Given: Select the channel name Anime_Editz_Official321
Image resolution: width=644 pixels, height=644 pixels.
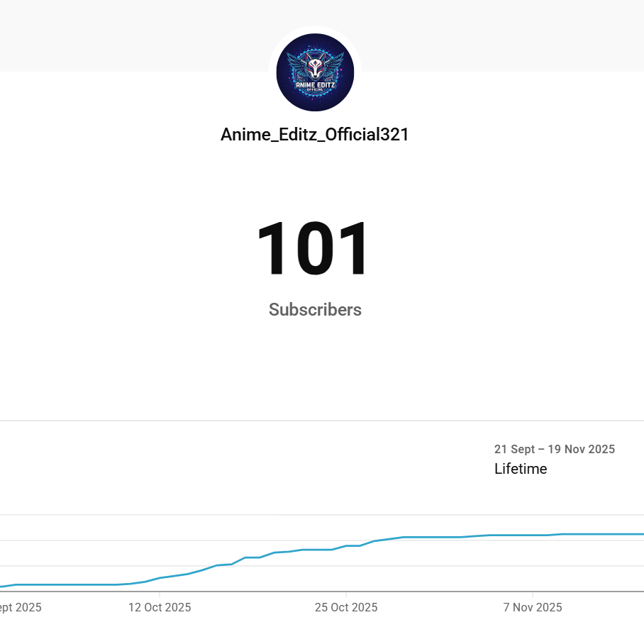Looking at the screenshot, I should coord(315,134).
